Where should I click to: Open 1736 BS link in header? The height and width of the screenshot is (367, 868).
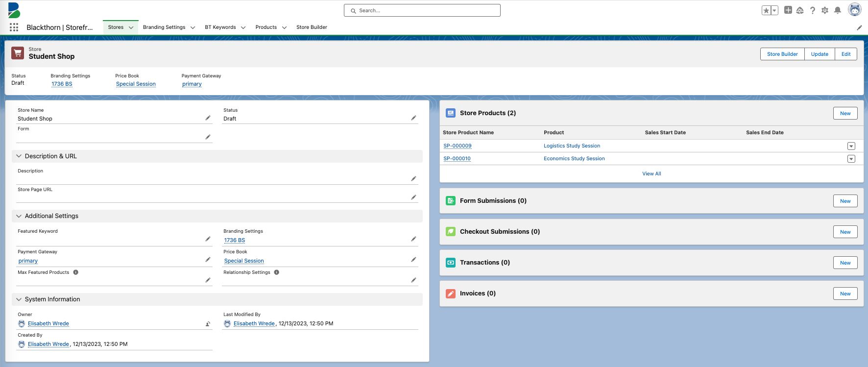pyautogui.click(x=62, y=84)
